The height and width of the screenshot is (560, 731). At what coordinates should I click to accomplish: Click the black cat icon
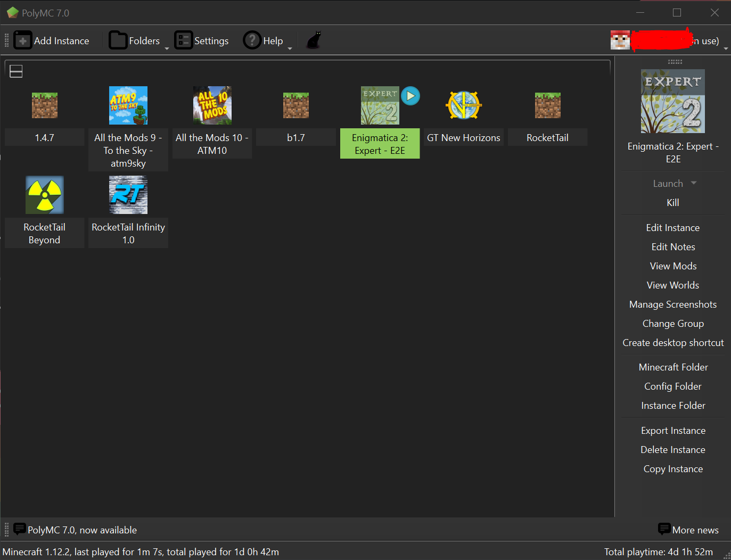pyautogui.click(x=314, y=40)
